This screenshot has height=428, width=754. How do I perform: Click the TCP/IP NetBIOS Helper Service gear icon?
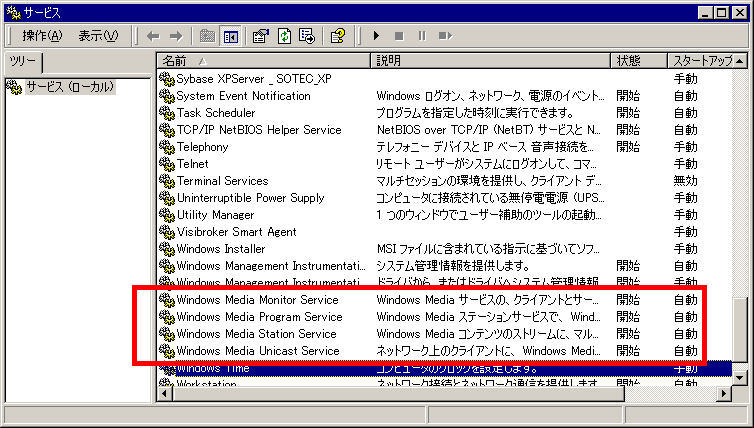(166, 130)
